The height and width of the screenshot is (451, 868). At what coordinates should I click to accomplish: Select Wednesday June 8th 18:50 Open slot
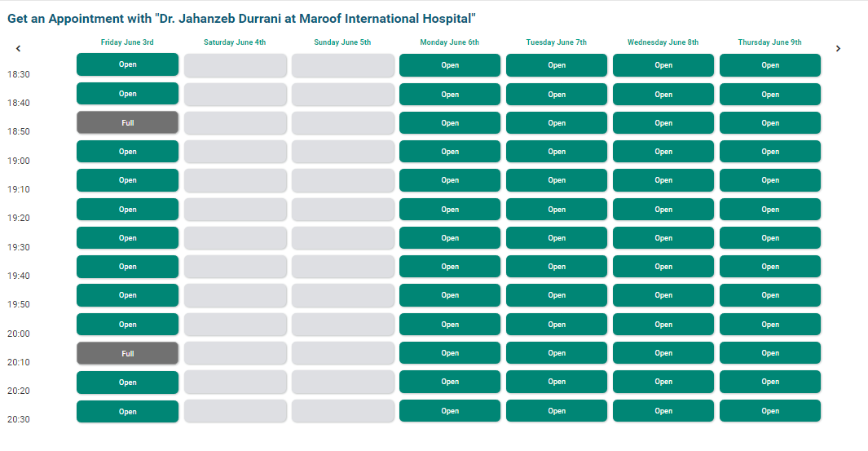pos(663,123)
